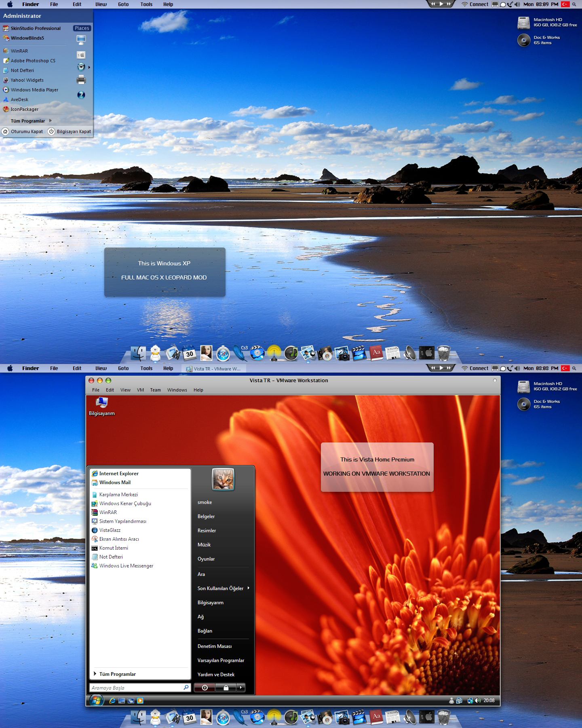Open Bilgisayarım icon on the Vista desktop
This screenshot has width=582, height=728.
coord(102,406)
